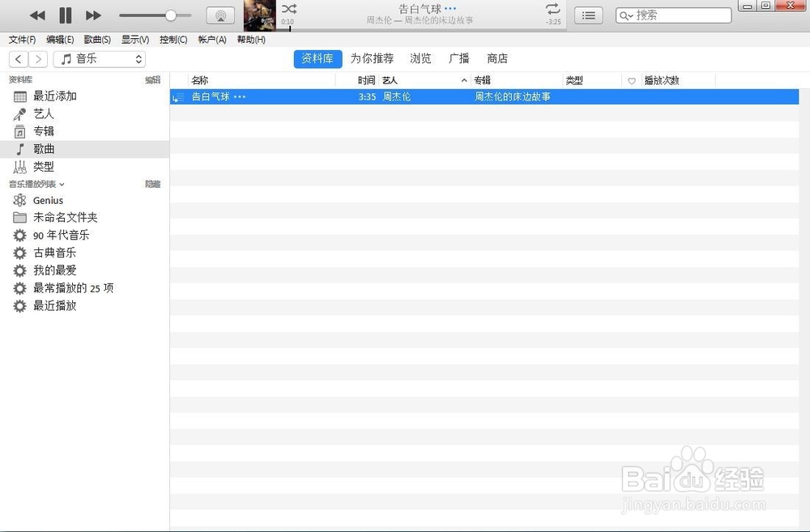Maximize the iTunes window
810x532 pixels.
click(x=766, y=6)
